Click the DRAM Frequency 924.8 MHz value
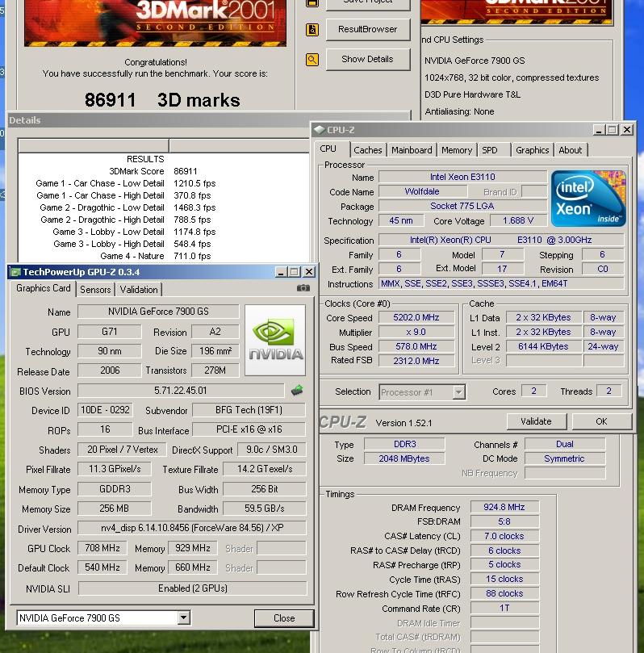This screenshot has width=644, height=653. [x=504, y=507]
